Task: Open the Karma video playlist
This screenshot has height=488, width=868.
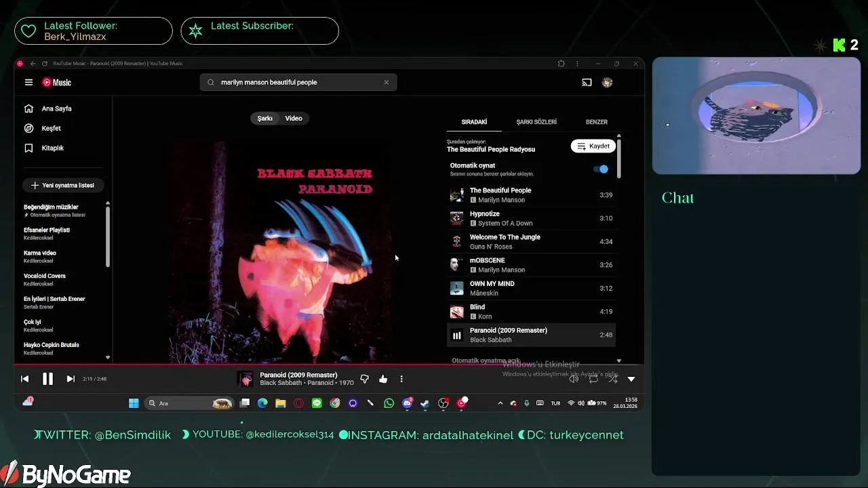Action: 62,257
